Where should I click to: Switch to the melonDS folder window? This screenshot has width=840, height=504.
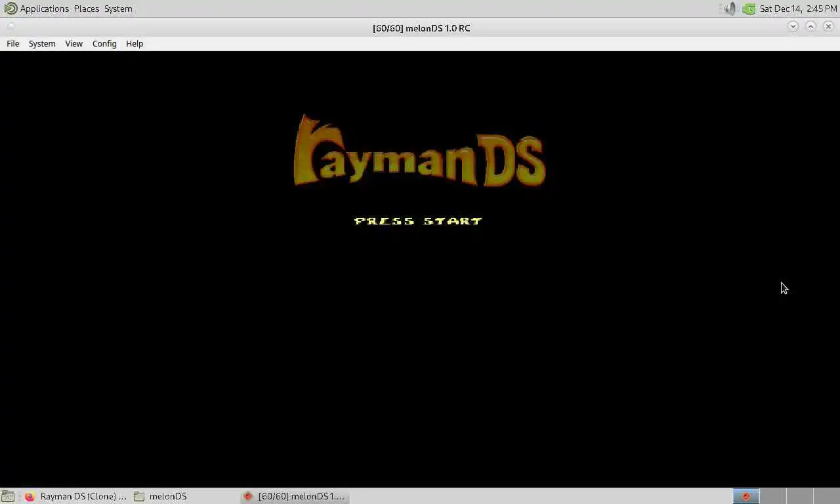tap(162, 496)
